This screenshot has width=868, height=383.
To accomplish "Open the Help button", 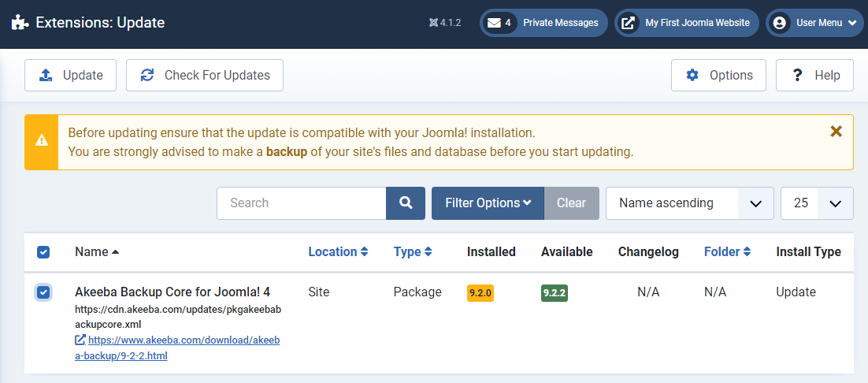I will tap(815, 76).
